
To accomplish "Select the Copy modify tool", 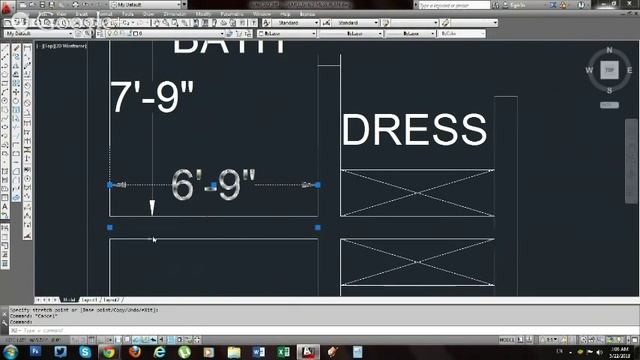I will (16, 58).
